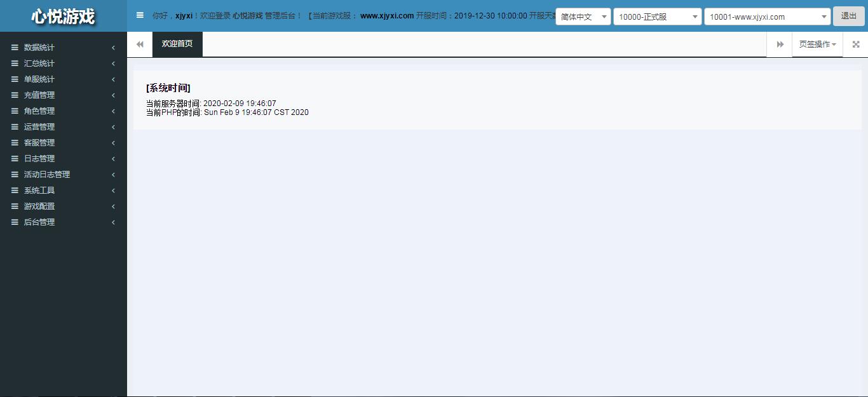The height and width of the screenshot is (397, 868).
Task: Click the list icon beside 系统工具
Action: [15, 191]
